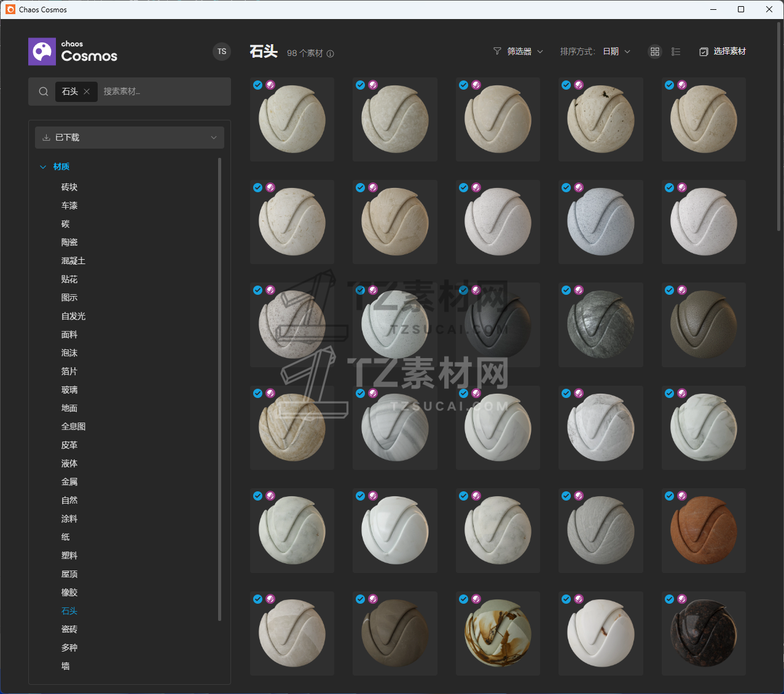Open the 筛选器 filter dropdown
The image size is (784, 694).
coord(519,52)
